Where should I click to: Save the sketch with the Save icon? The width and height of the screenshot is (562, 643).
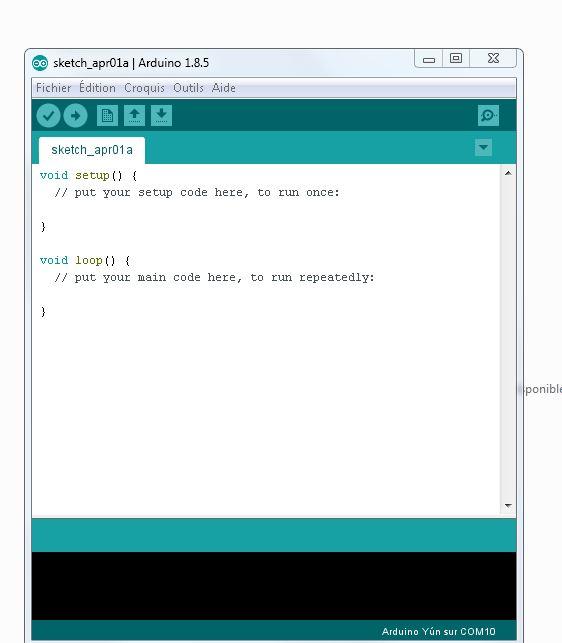click(161, 116)
